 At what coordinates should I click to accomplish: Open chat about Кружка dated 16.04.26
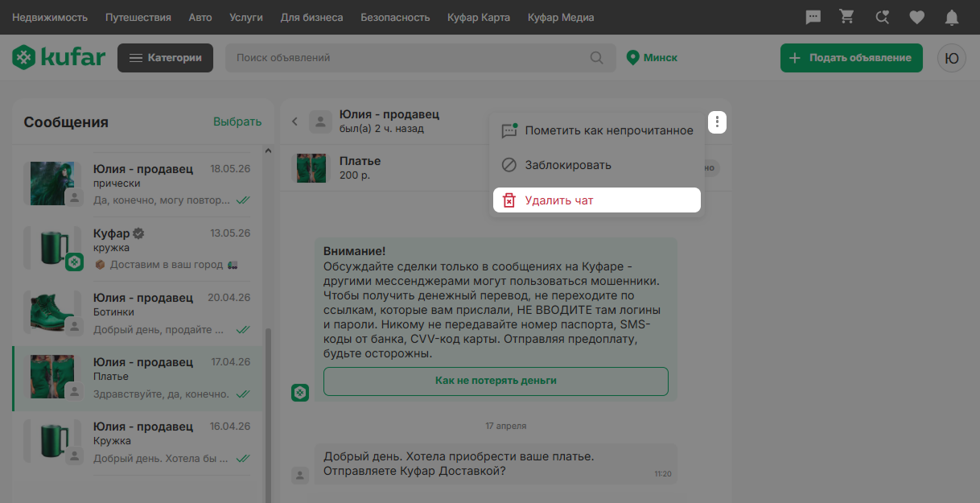138,443
